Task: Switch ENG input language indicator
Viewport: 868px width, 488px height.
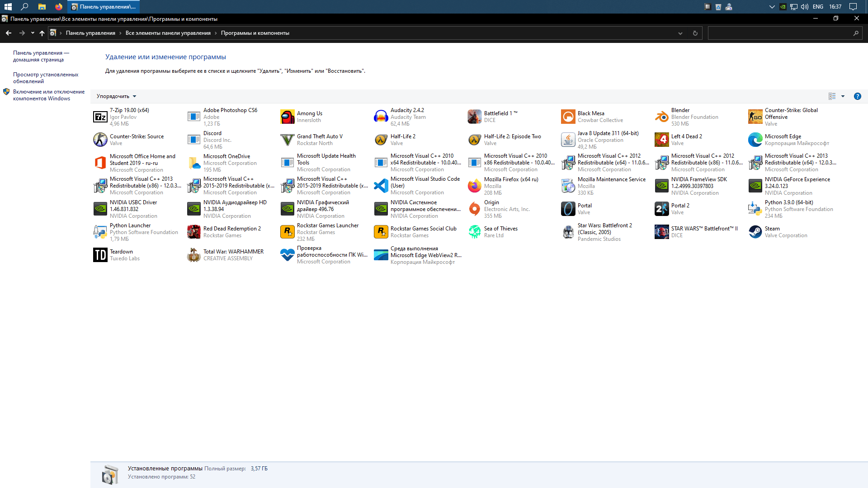Action: point(818,7)
